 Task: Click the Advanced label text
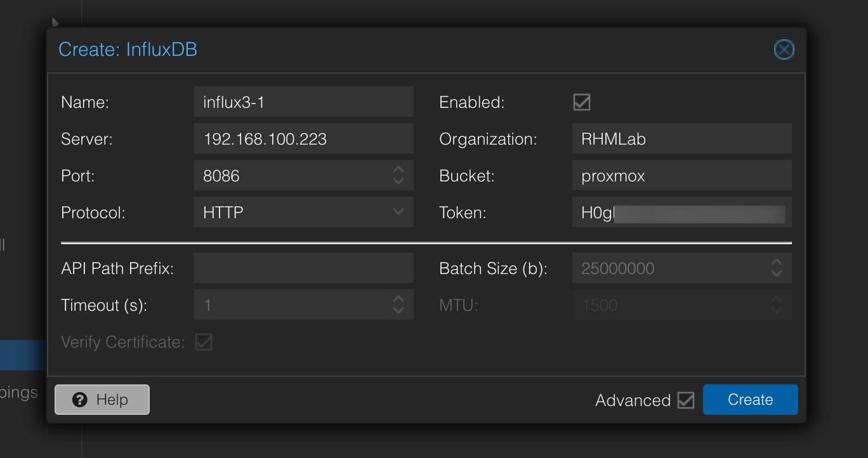633,400
